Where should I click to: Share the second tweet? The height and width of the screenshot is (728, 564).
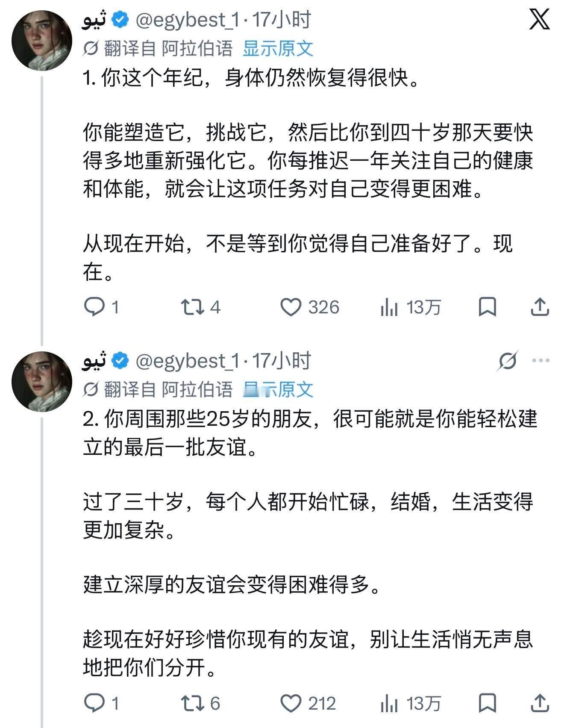[540, 703]
